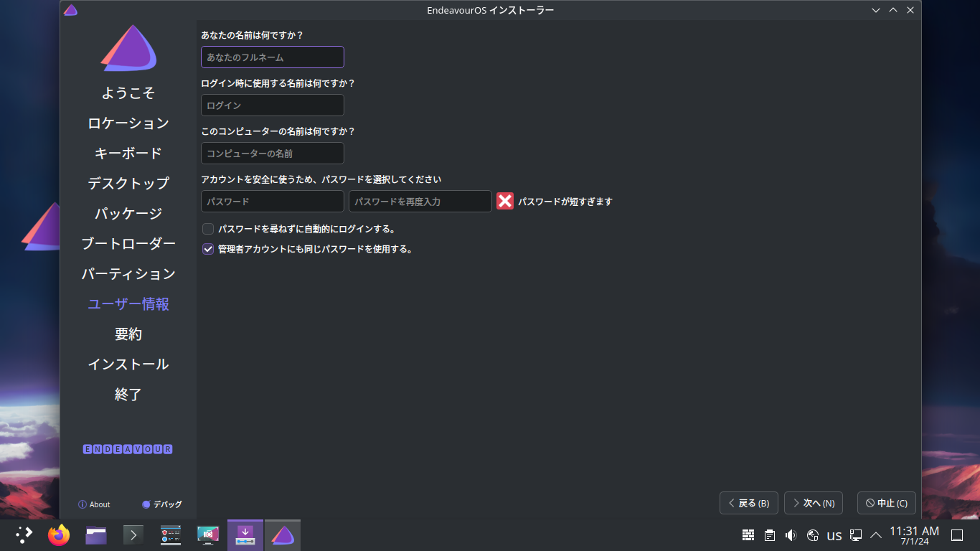Screen dimensions: 980x551
Task: Click the あなたの名前は何ですか？ label
Action: tap(252, 35)
